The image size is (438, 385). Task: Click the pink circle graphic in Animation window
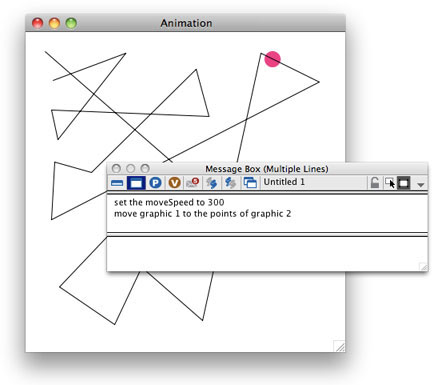pos(273,59)
